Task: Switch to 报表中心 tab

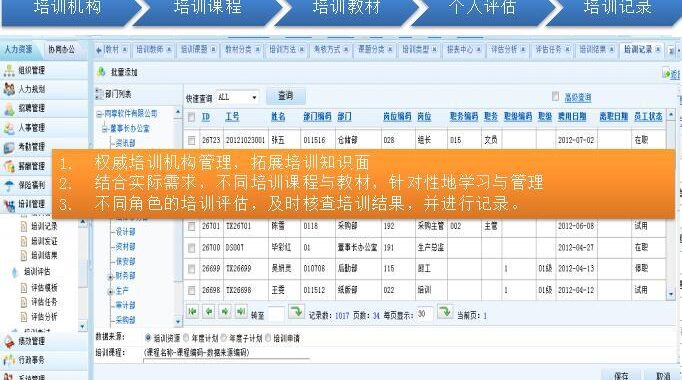Action: tap(460, 50)
